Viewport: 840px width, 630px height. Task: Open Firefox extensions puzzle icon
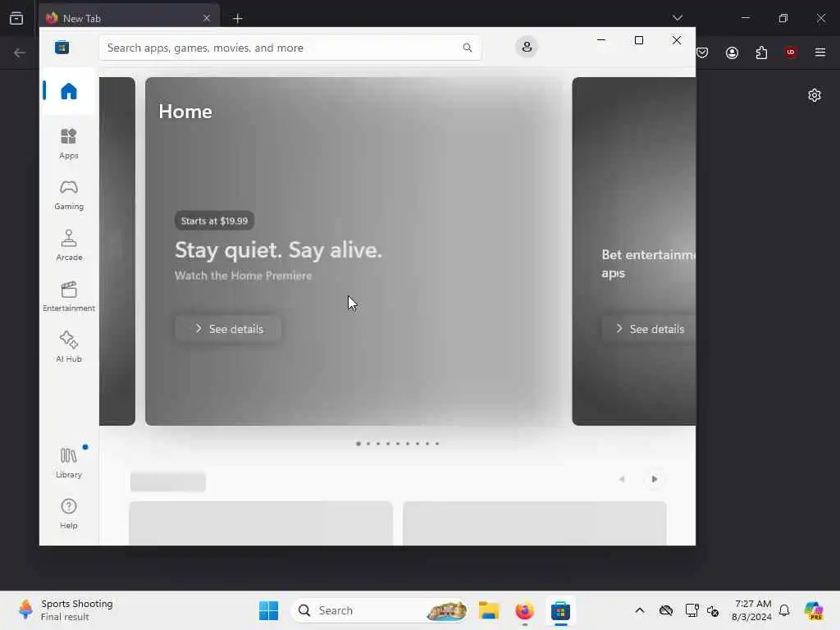click(x=761, y=52)
